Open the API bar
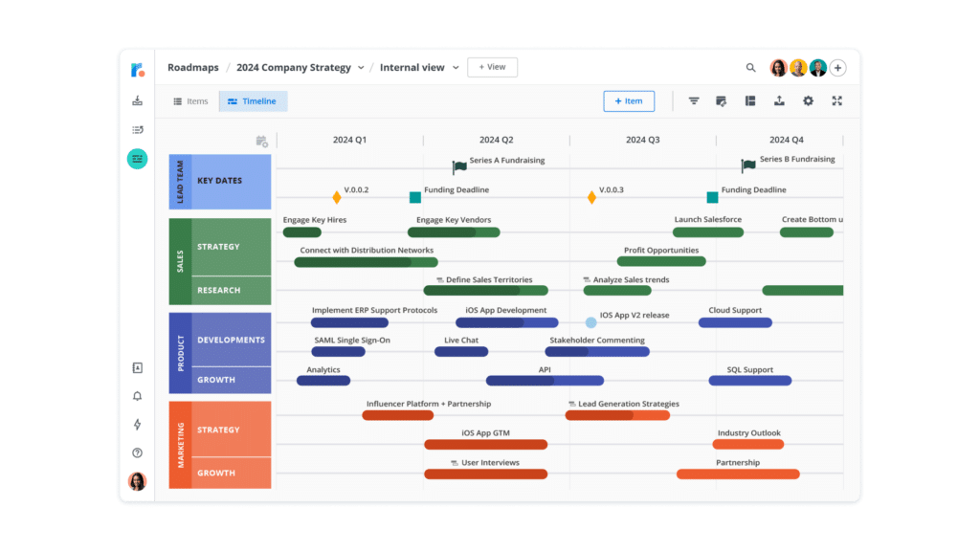This screenshot has height=551, width=980. pos(545,381)
